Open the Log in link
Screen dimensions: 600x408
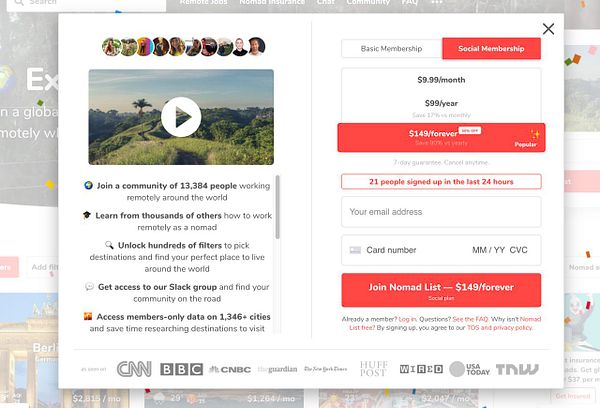408,319
